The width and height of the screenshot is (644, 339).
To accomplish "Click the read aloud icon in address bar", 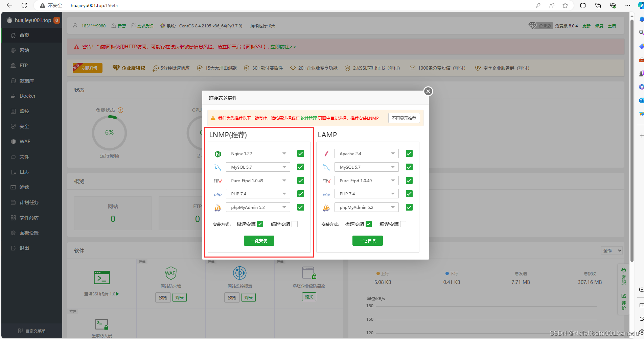I will tap(552, 5).
